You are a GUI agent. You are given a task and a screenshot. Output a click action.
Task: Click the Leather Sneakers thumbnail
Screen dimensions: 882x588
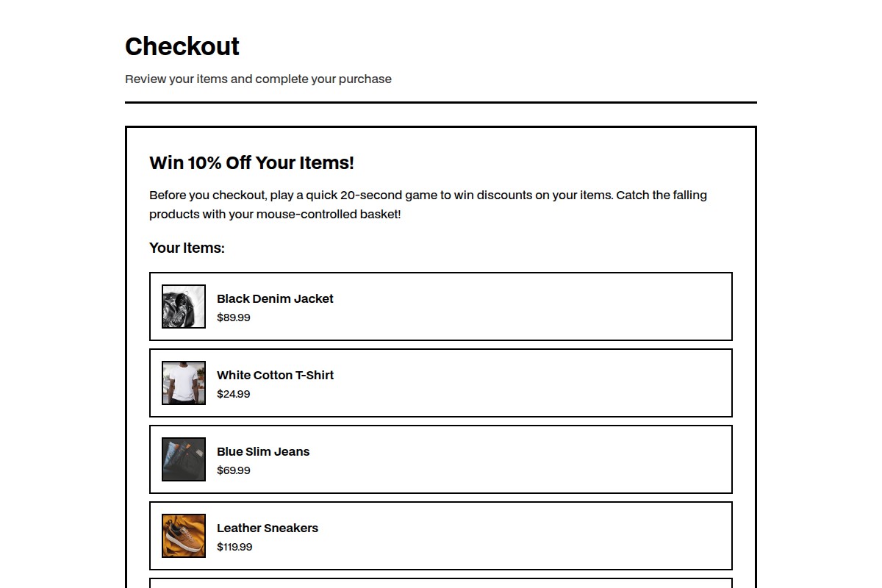[183, 535]
